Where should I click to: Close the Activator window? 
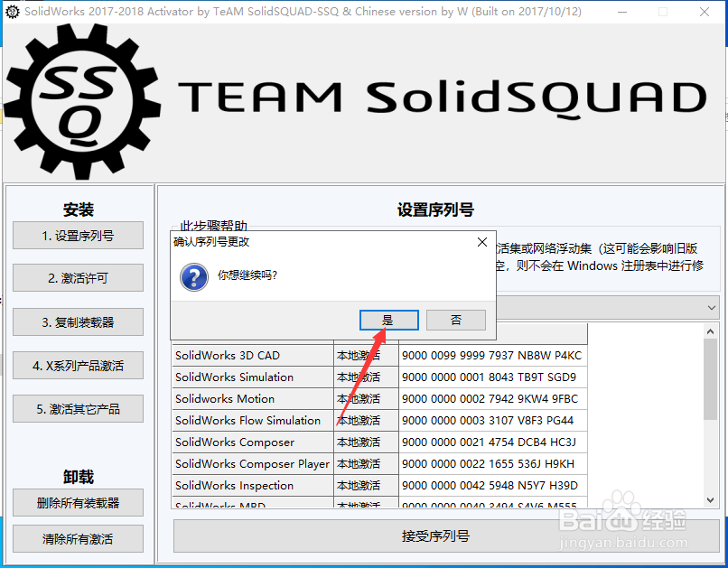tap(705, 12)
